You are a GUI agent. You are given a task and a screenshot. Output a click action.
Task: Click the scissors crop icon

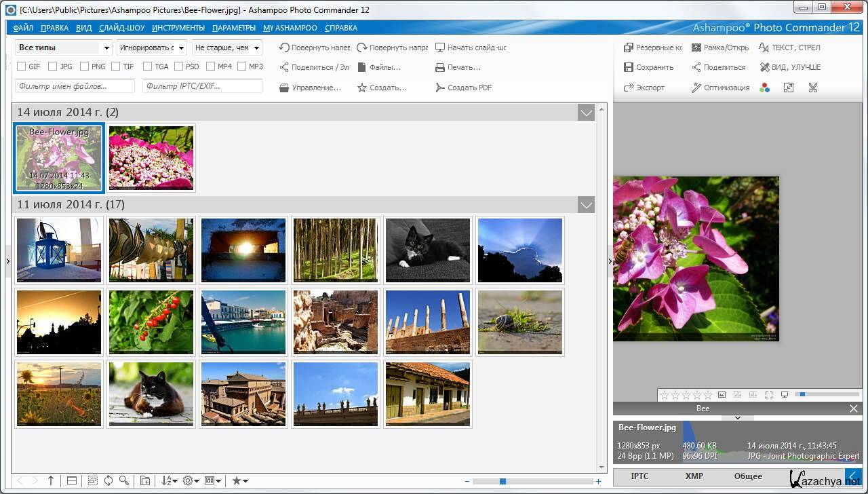pos(813,88)
